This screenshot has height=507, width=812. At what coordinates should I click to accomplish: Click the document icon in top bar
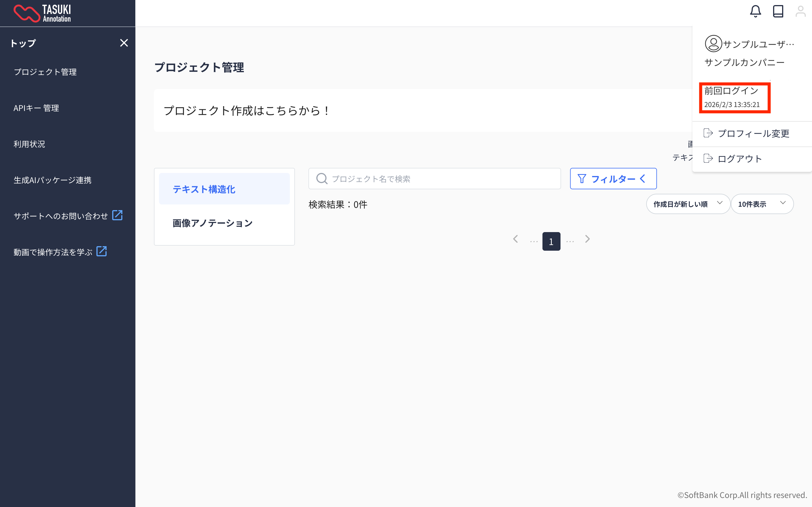click(x=778, y=11)
